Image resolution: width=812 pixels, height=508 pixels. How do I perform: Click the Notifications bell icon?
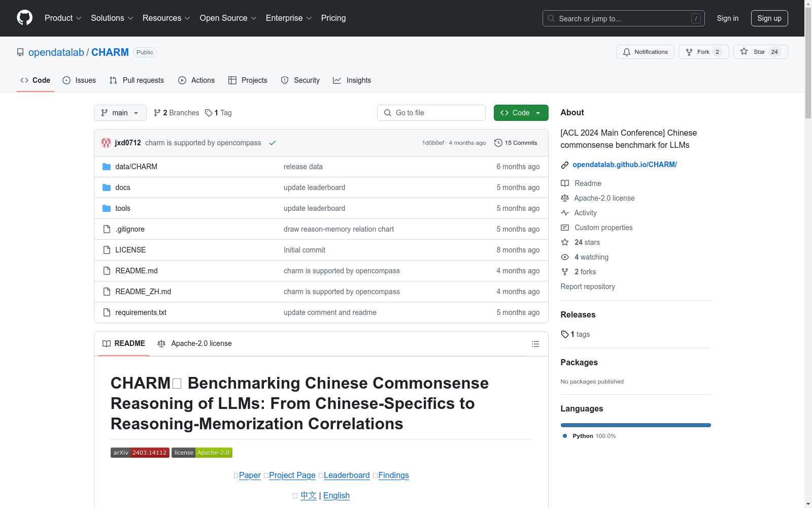[x=627, y=52]
